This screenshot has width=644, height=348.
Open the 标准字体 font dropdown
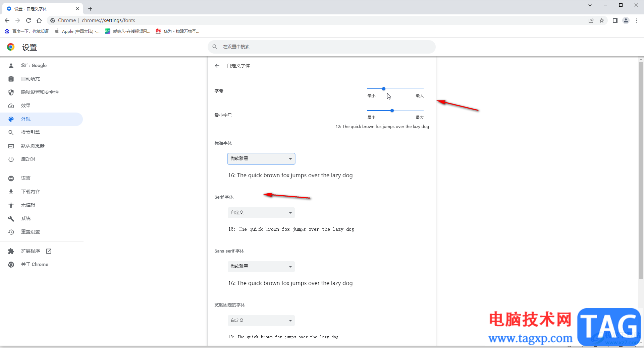pos(261,159)
